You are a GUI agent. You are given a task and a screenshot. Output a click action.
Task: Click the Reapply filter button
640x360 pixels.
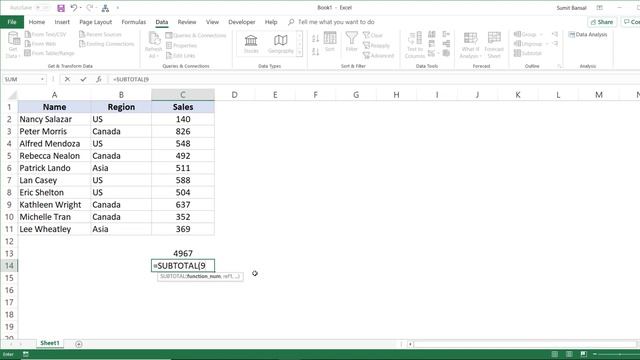tap(376, 46)
